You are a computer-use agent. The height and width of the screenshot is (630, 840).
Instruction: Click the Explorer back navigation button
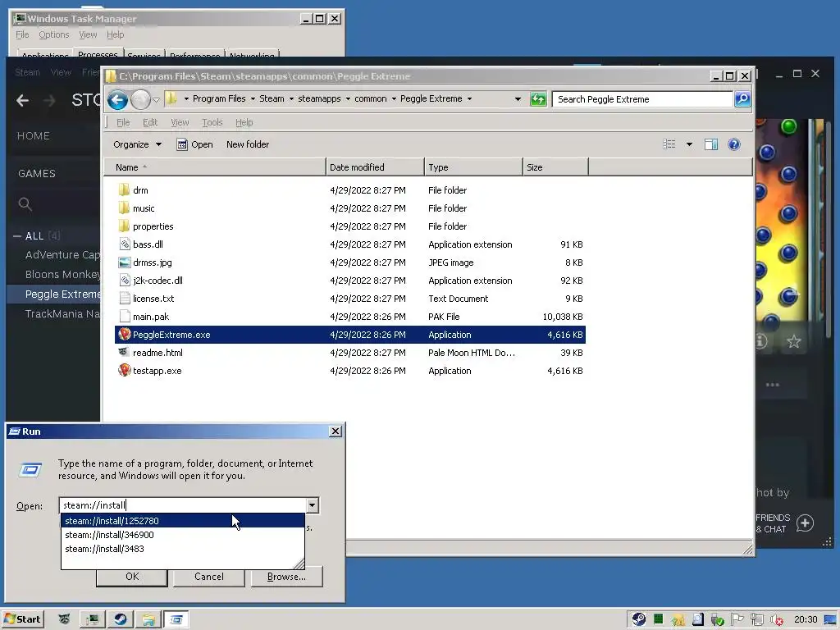[x=117, y=99]
